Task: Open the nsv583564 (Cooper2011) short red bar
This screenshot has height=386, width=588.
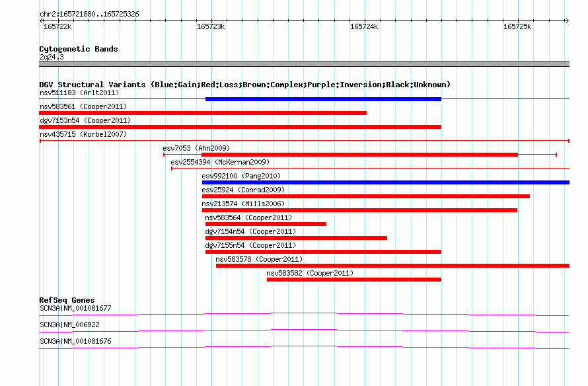Action: tap(266, 224)
